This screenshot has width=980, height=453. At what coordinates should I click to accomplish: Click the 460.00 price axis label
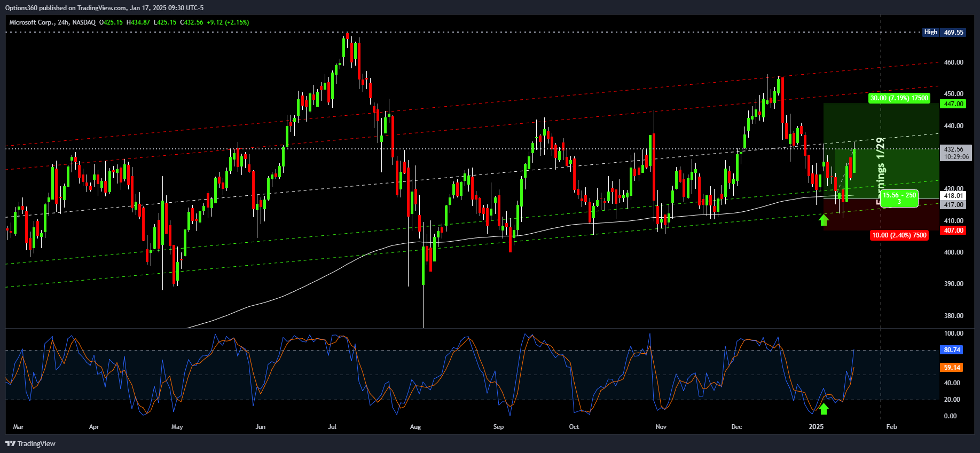click(953, 62)
